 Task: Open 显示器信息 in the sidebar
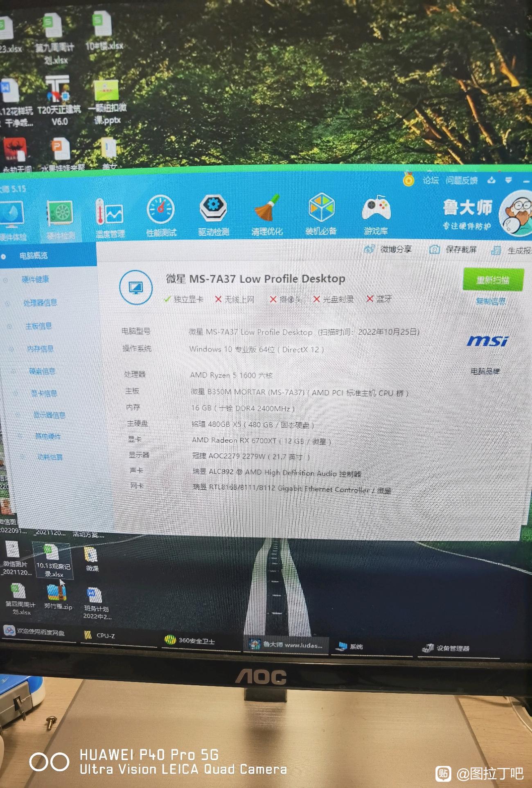click(x=49, y=415)
